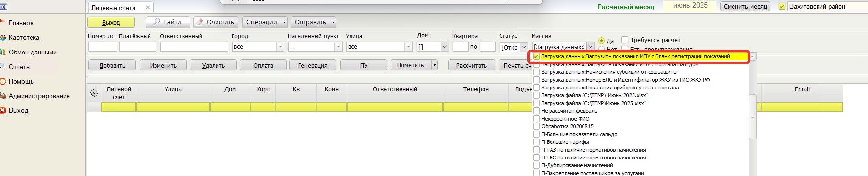
Task: Check П-Дублирование начислений item
Action: coord(536,165)
